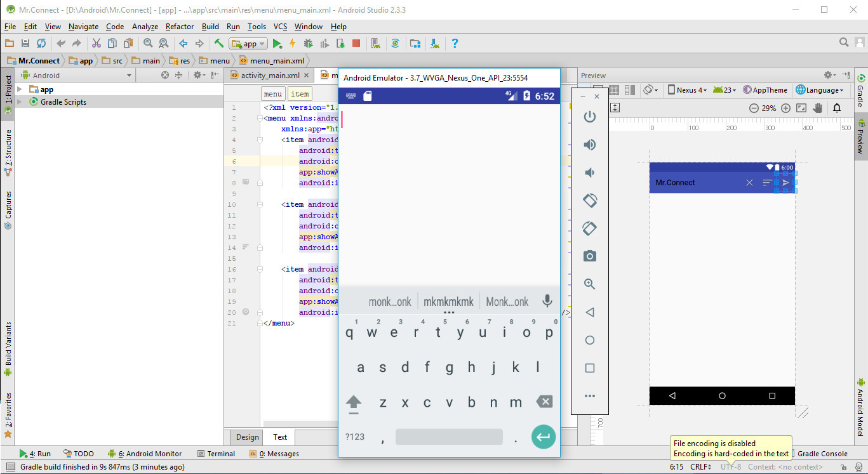Open the Terminal tool window button
This screenshot has height=474, width=868.
(216, 454)
